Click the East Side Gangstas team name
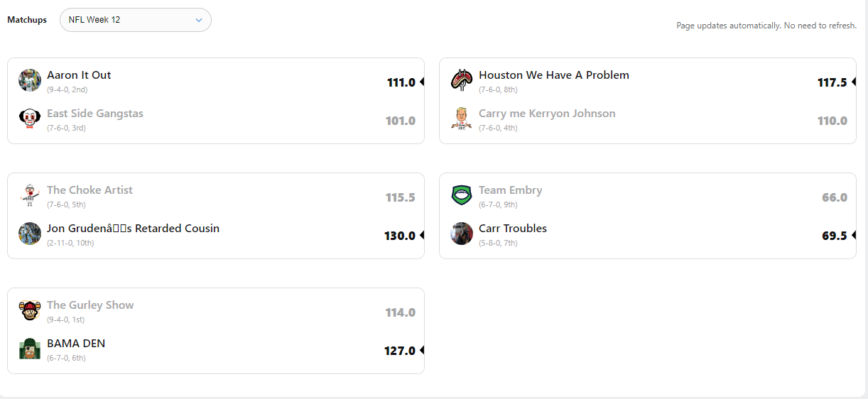 pos(95,114)
